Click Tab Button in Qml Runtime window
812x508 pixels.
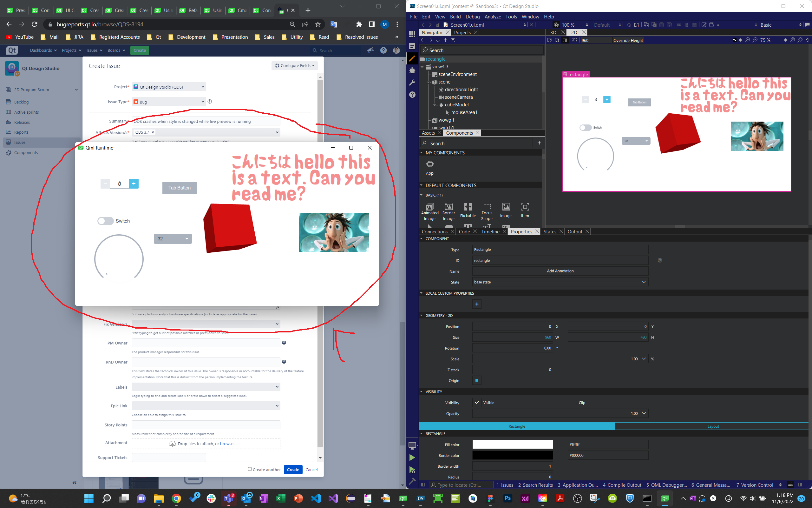coord(180,188)
